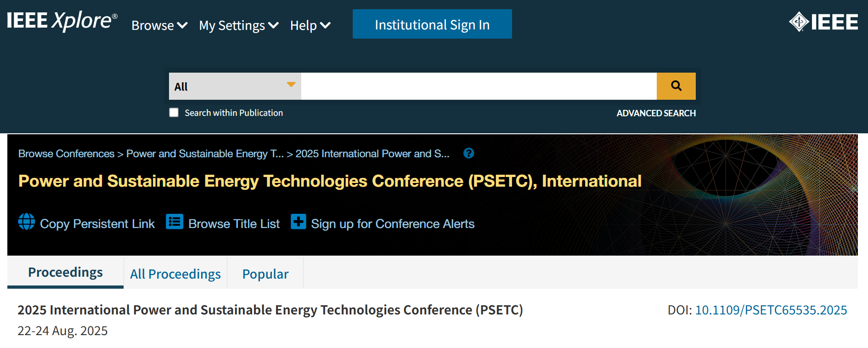Image resolution: width=868 pixels, height=348 pixels.
Task: Open the Advanced Search link
Action: (x=656, y=113)
